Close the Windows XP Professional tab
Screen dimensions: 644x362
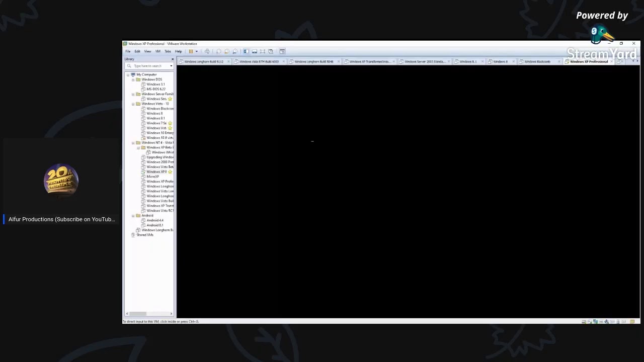[x=611, y=61]
